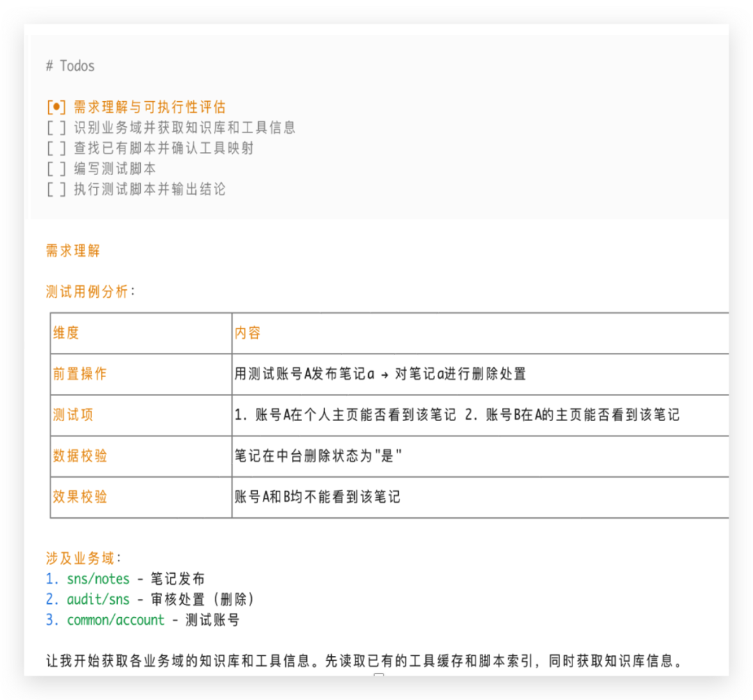Viewport: 753px width, 700px height.
Task: Click the audit/sns domain path
Action: click(98, 600)
